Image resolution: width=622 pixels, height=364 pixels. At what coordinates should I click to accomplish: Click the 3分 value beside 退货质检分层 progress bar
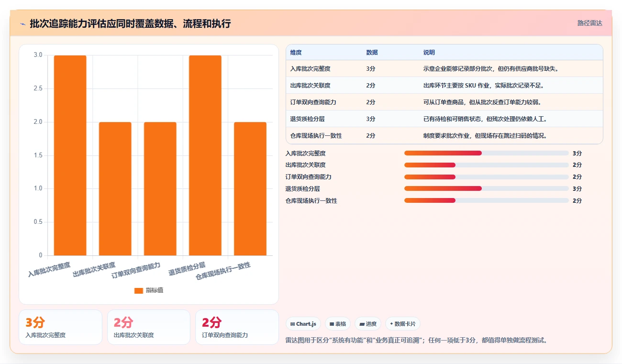click(x=577, y=188)
